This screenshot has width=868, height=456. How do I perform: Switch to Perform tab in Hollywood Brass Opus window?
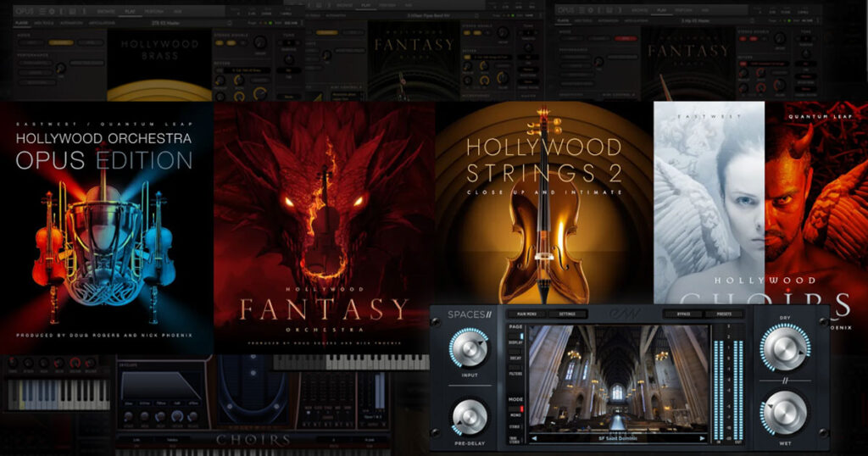click(154, 10)
